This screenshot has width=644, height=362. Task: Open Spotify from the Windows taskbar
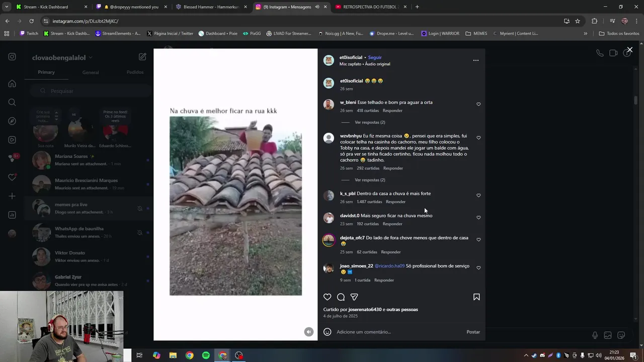(x=206, y=355)
